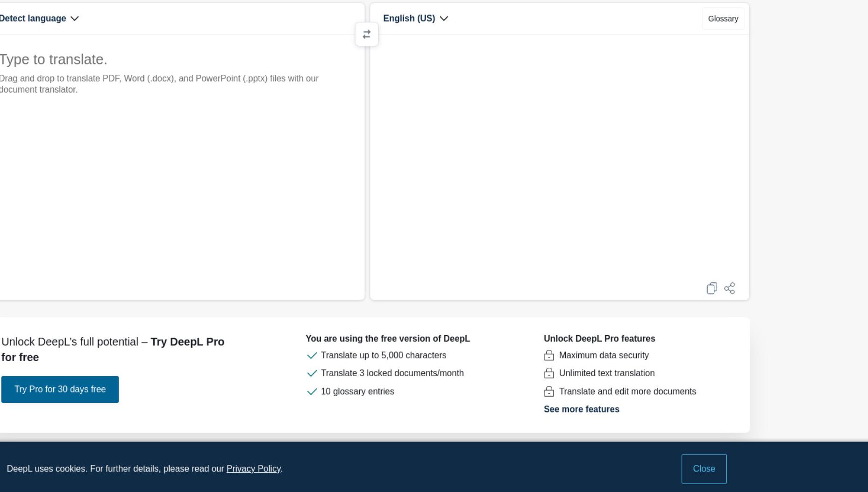
Task: Click the drag and drop document translator hint
Action: [159, 84]
